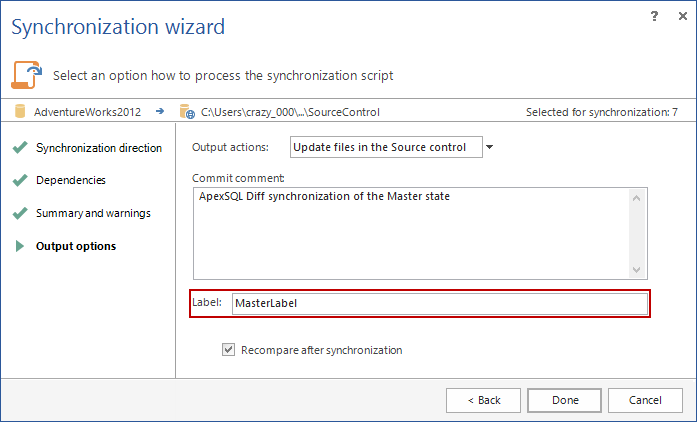Click the green arrow beside Output options
The height and width of the screenshot is (422, 697).
point(20,246)
